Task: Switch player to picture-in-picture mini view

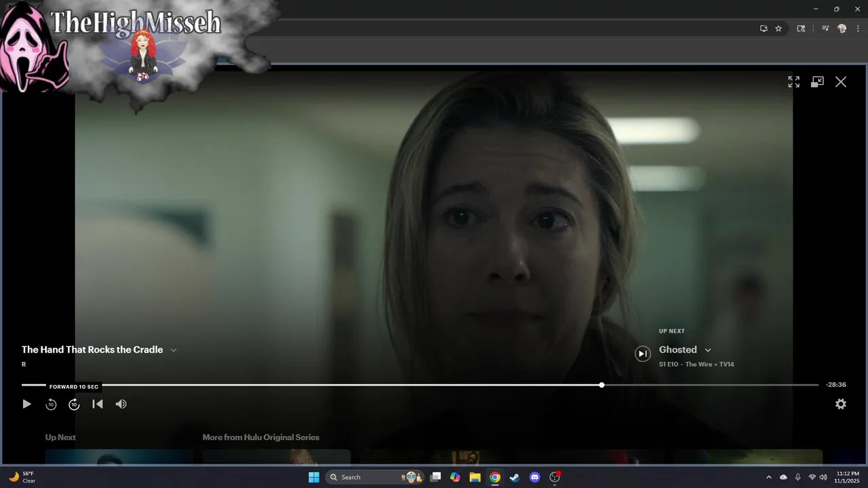Action: click(817, 82)
